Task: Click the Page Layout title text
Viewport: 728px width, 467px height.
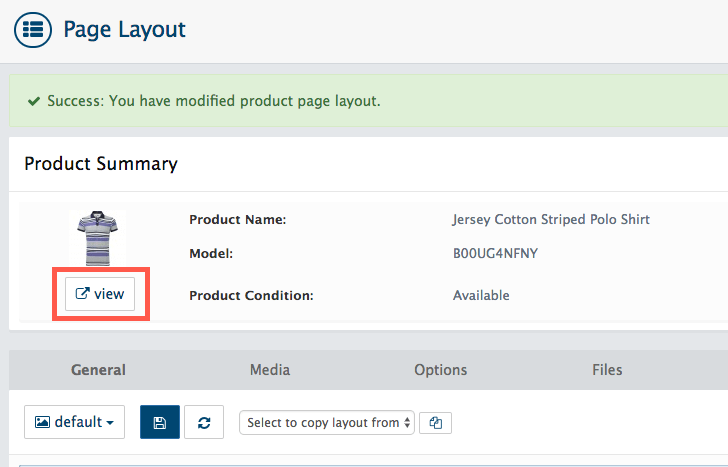Action: click(x=124, y=29)
